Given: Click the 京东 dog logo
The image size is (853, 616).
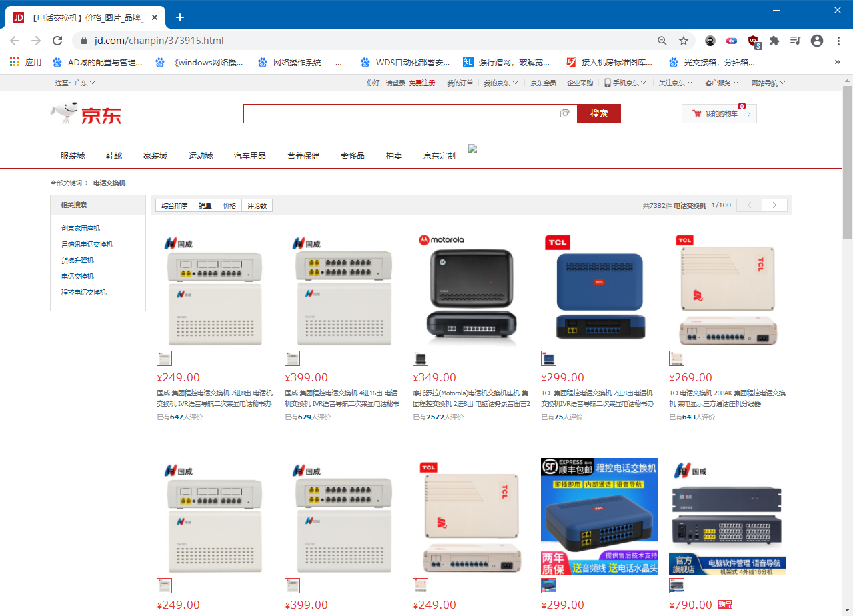Looking at the screenshot, I should [x=86, y=114].
